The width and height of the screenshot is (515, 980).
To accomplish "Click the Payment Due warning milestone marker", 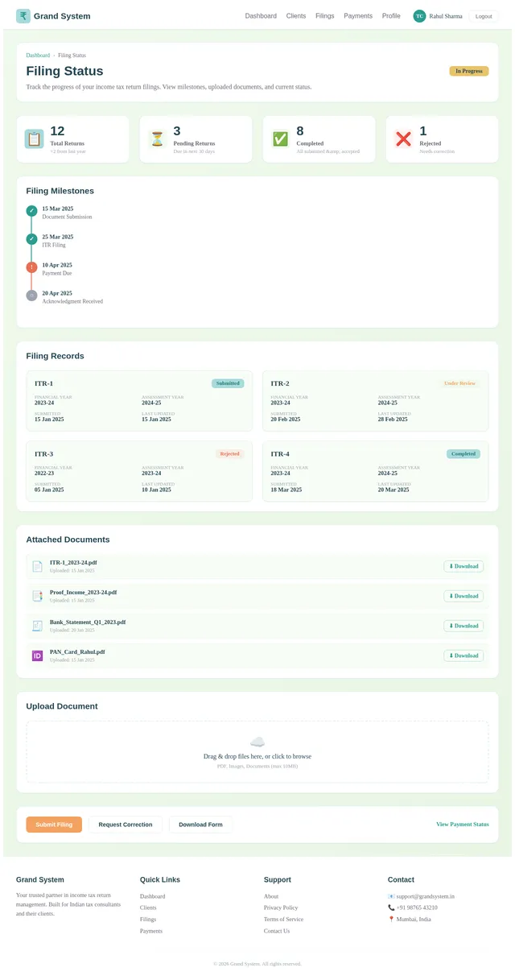I will (x=31, y=267).
